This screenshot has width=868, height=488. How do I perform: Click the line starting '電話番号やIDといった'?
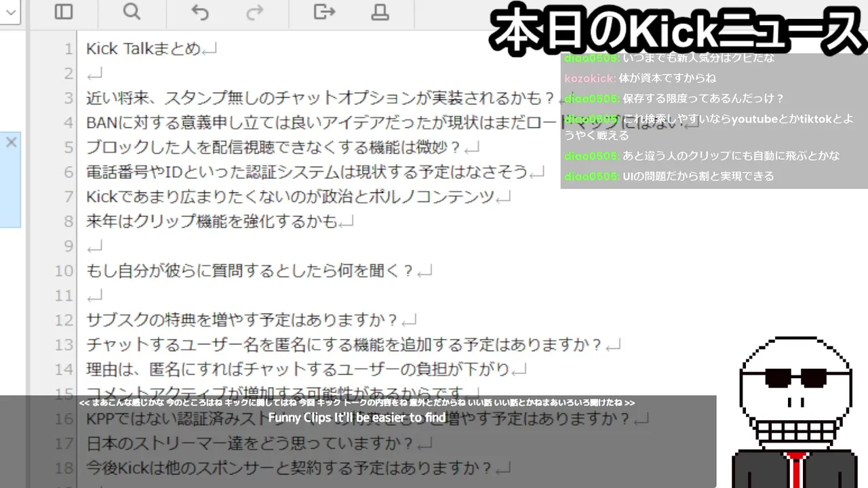coord(307,172)
